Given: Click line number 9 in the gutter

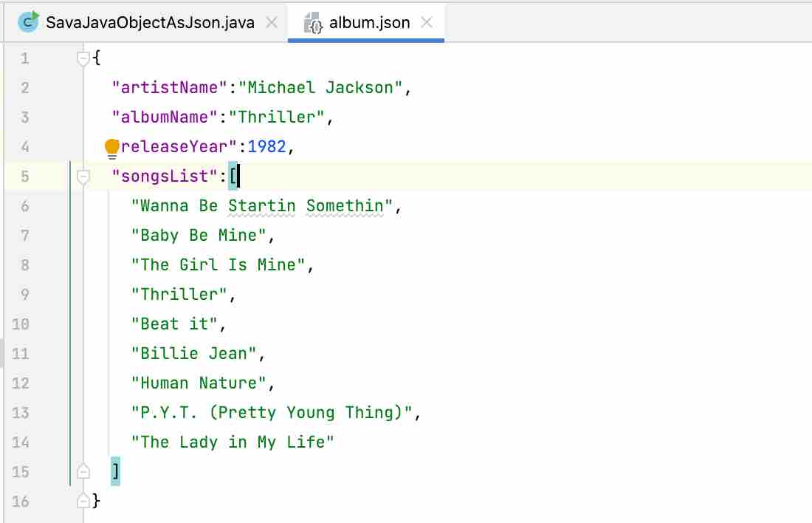Looking at the screenshot, I should click(x=25, y=295).
